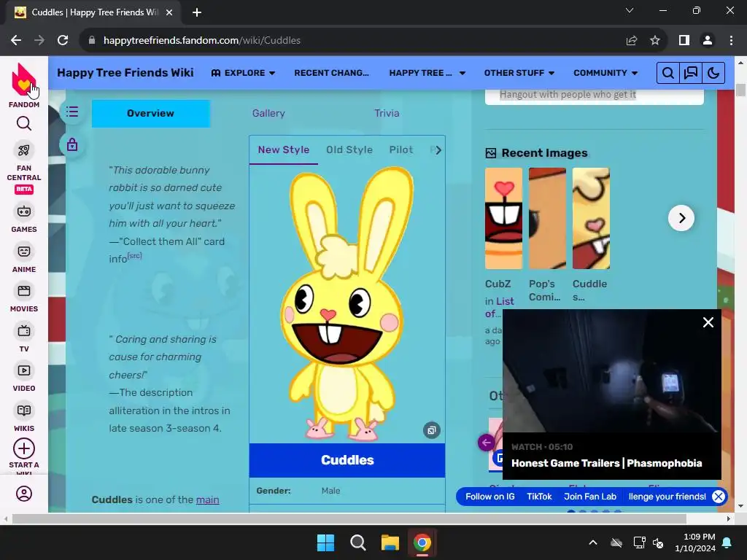
Task: Click the Join Fan Lab link
Action: (x=590, y=497)
